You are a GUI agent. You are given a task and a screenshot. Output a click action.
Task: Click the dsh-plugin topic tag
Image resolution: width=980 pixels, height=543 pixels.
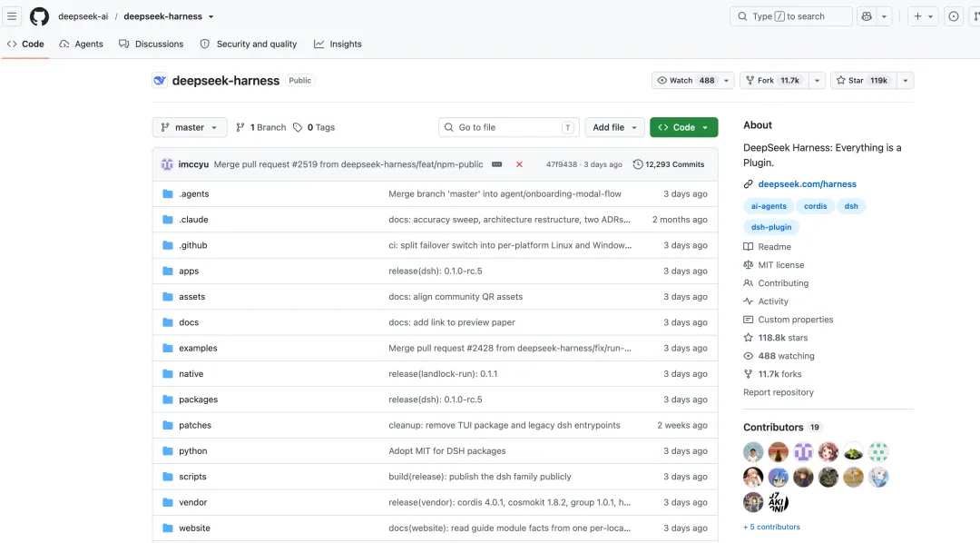coord(771,227)
